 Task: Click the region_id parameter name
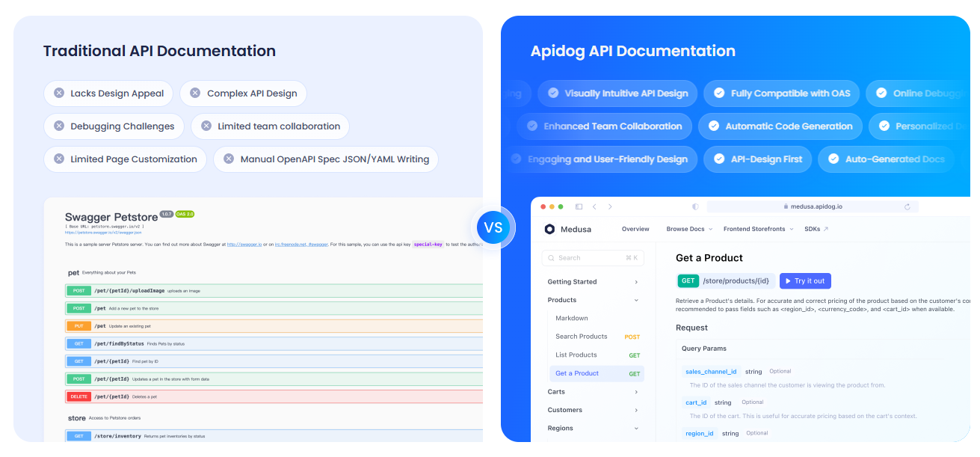[x=699, y=433]
